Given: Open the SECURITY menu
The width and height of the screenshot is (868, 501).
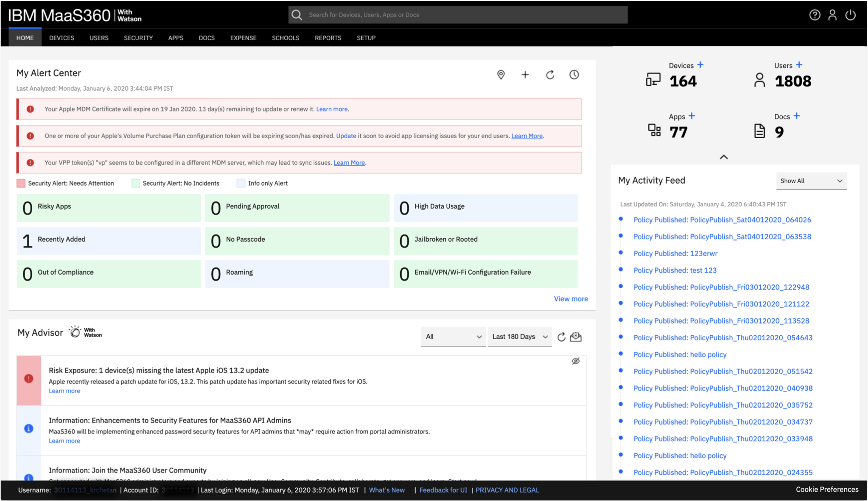Looking at the screenshot, I should 138,38.
